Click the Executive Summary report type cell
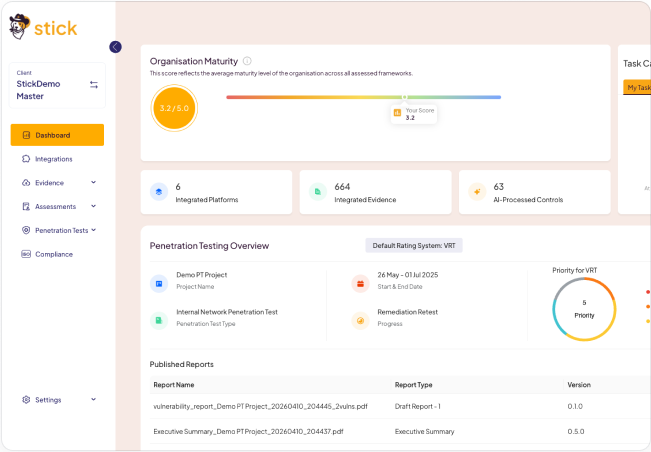Viewport: 651px width, 452px height. (424, 432)
